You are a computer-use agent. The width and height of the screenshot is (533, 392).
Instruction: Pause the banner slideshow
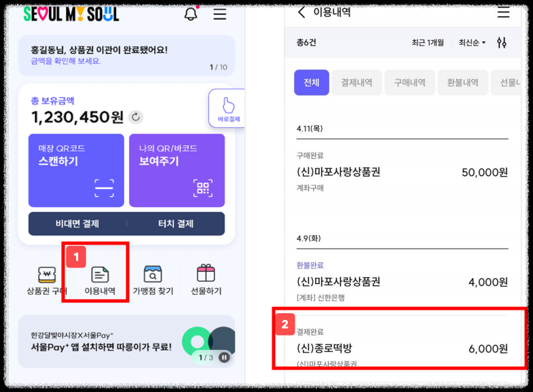[224, 357]
